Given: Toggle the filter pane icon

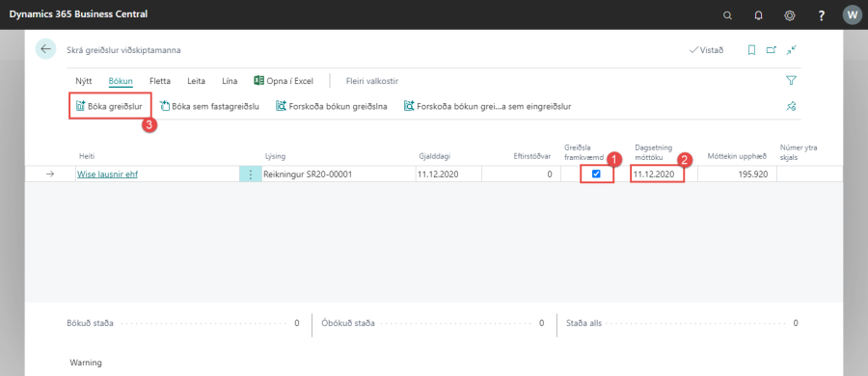Looking at the screenshot, I should pos(791,81).
